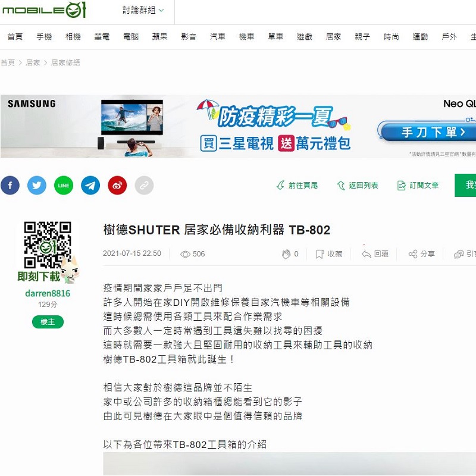Click the line 樹德TB-802工具箱就此誕生

(x=169, y=359)
